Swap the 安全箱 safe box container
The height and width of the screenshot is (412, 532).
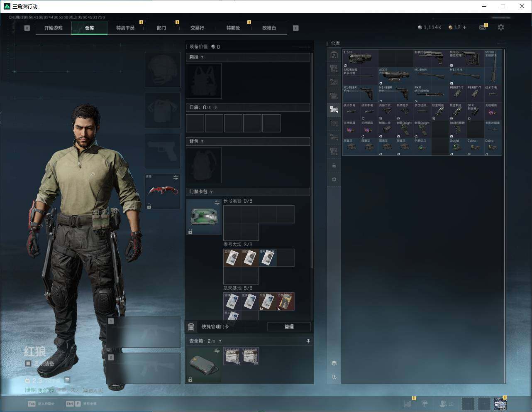[x=217, y=351]
